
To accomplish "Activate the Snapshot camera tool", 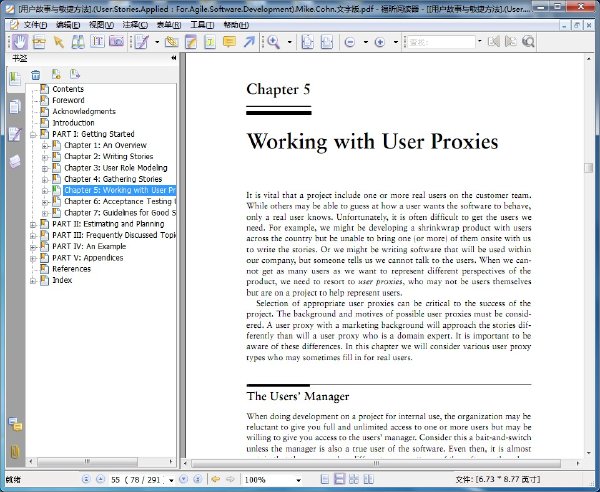I will 116,41.
